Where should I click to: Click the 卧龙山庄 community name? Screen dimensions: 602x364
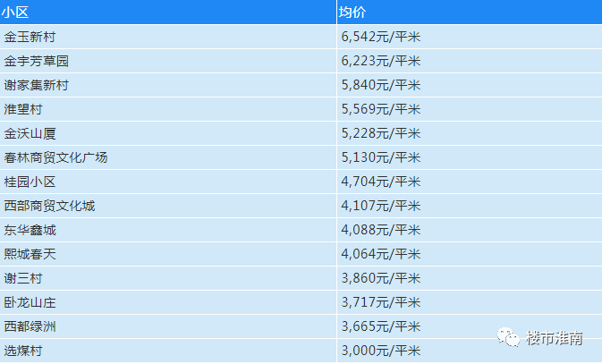click(x=30, y=302)
